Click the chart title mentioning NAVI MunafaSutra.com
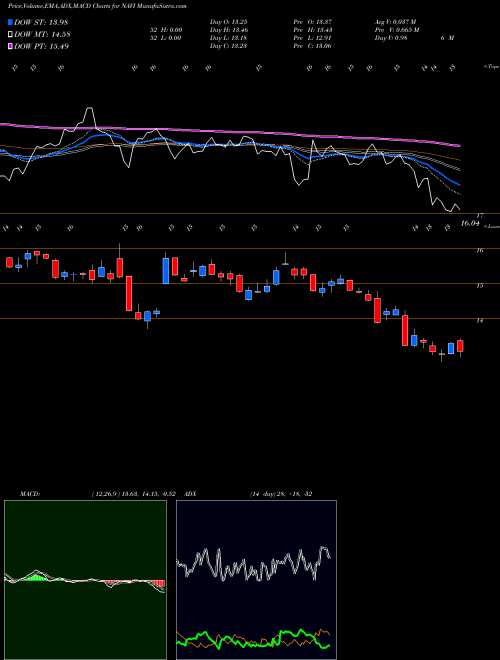The height and width of the screenshot is (660, 500). pyautogui.click(x=97, y=6)
